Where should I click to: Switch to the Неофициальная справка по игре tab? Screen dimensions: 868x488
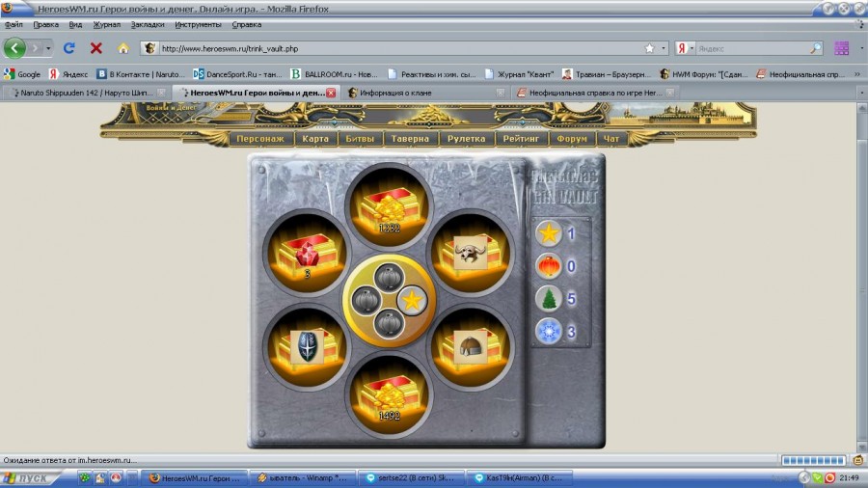coord(595,93)
